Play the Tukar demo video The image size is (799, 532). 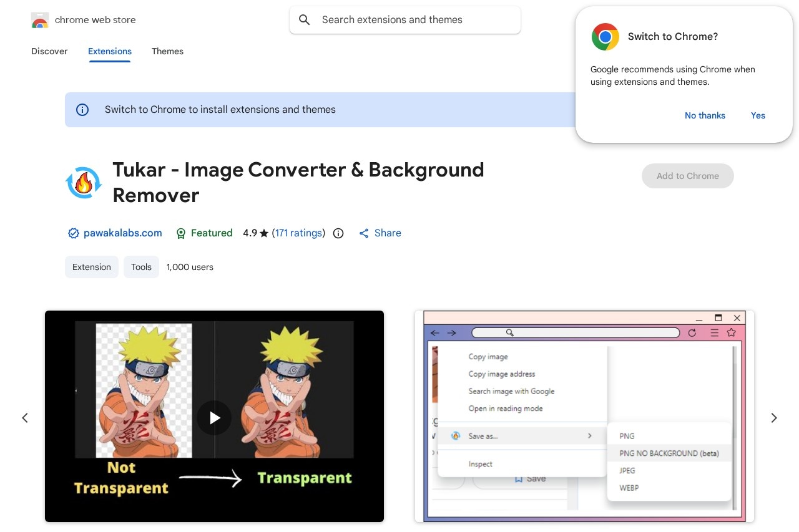pos(214,417)
